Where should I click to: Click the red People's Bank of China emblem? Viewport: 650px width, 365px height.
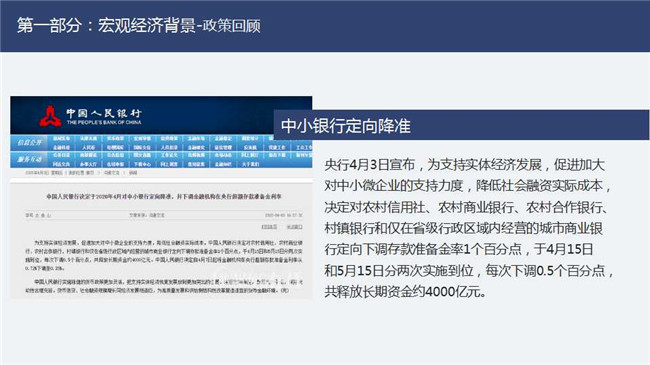click(50, 116)
